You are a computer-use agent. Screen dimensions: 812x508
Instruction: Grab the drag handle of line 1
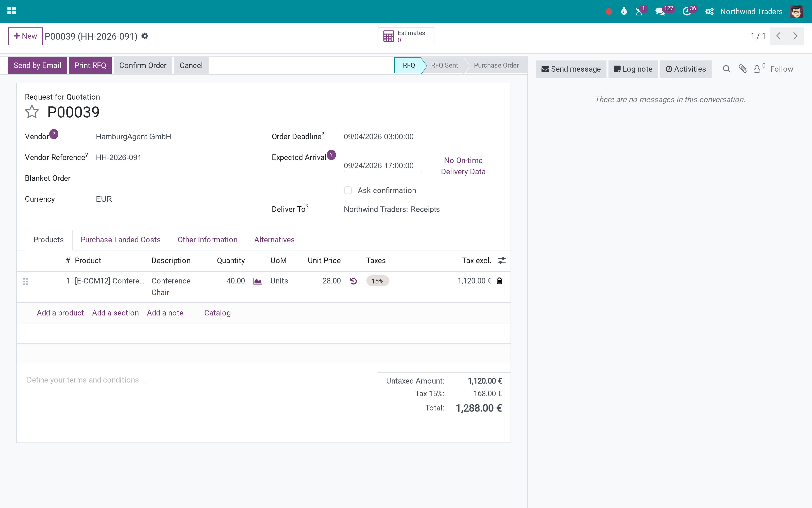tap(25, 281)
